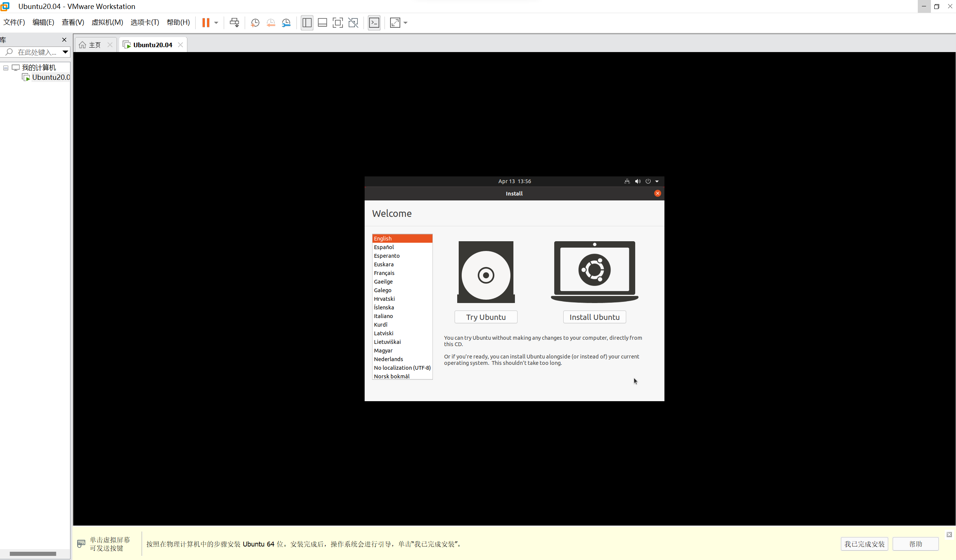Select Hrvatski language
956x560 pixels.
(402, 299)
